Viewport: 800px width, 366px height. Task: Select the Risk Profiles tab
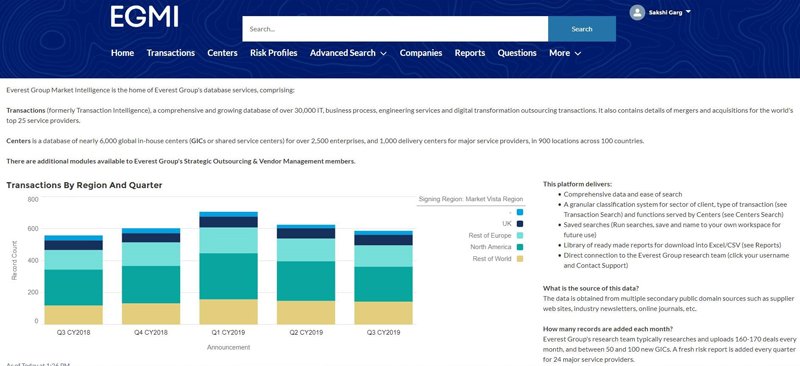click(273, 53)
